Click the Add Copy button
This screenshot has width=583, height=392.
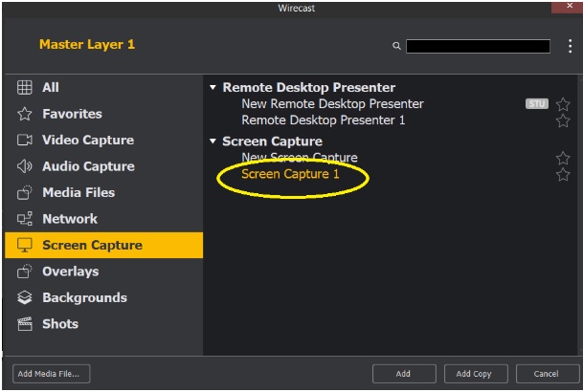click(476, 374)
